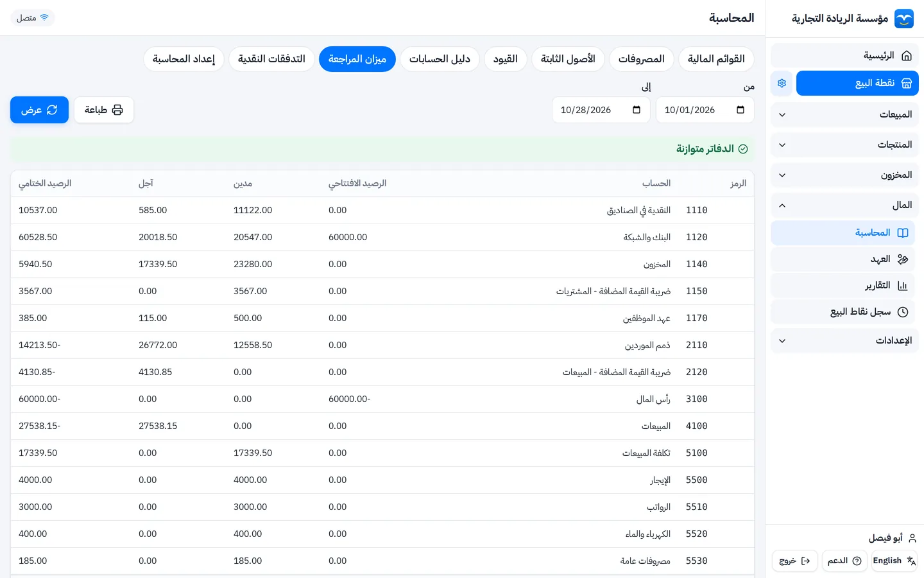Click the متصل connection status badge

[33, 17]
